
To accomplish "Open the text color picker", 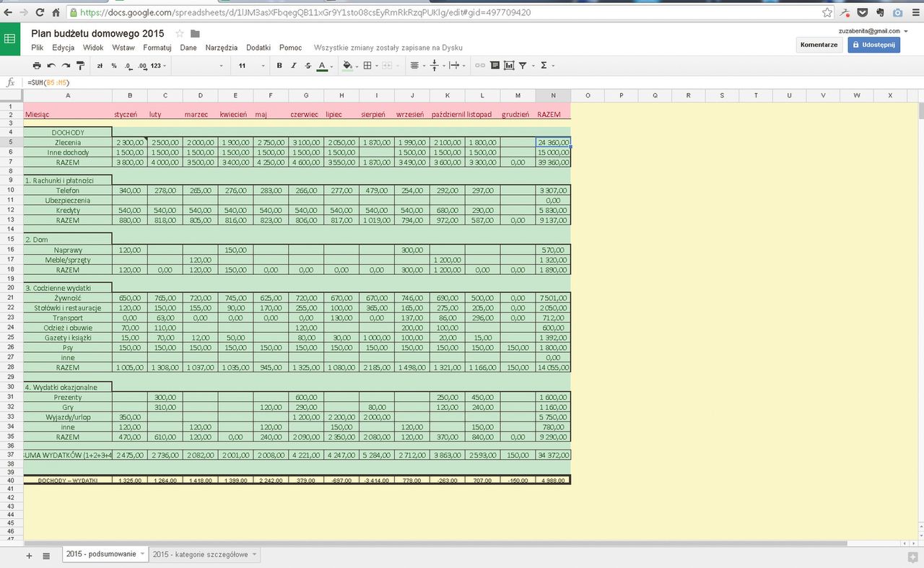I will (x=326, y=66).
